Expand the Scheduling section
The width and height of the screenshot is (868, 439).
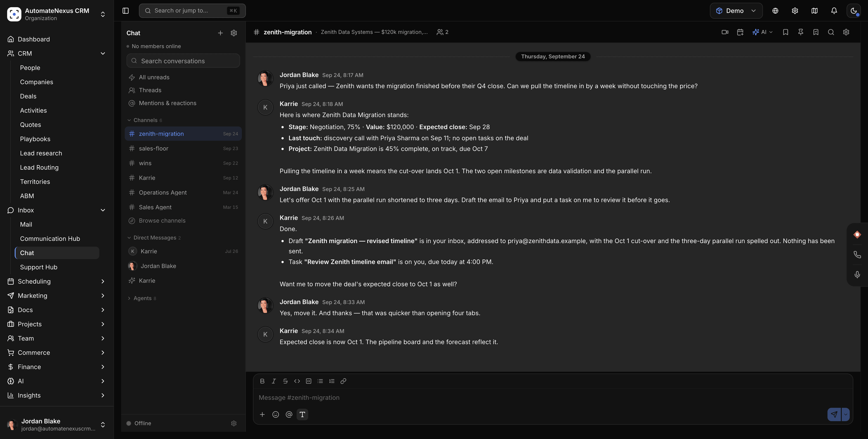(x=103, y=281)
